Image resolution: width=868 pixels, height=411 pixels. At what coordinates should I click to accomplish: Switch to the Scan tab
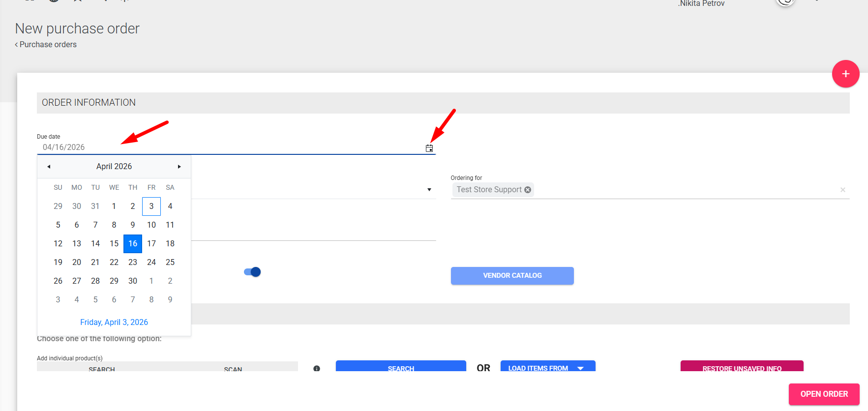(233, 368)
